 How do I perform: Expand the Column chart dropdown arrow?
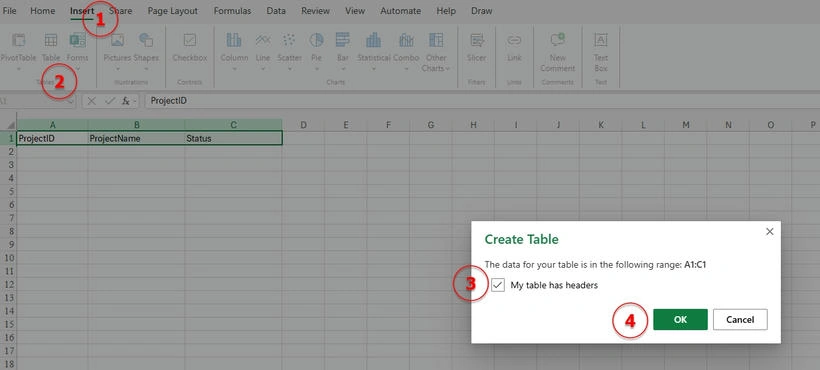pos(234,68)
